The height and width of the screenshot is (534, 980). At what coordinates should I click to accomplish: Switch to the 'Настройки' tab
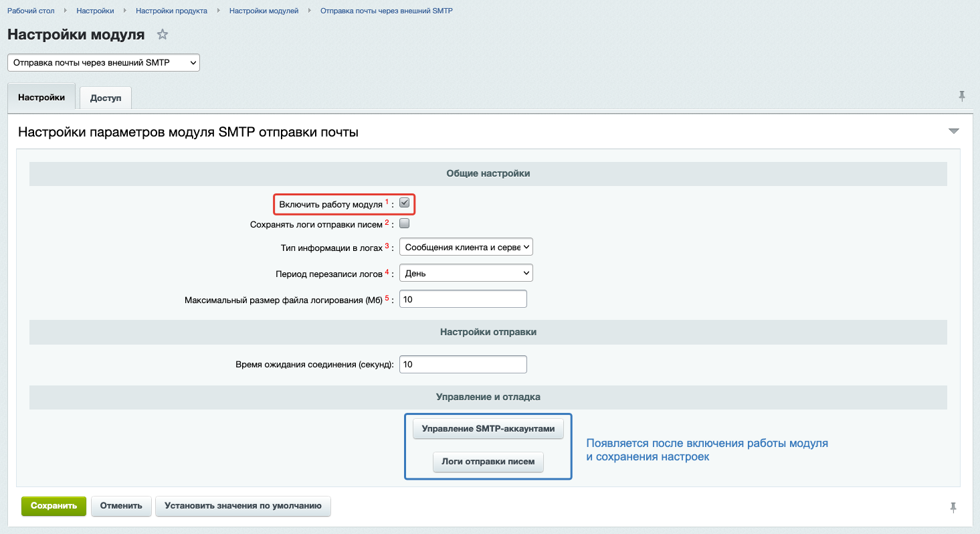[41, 97]
